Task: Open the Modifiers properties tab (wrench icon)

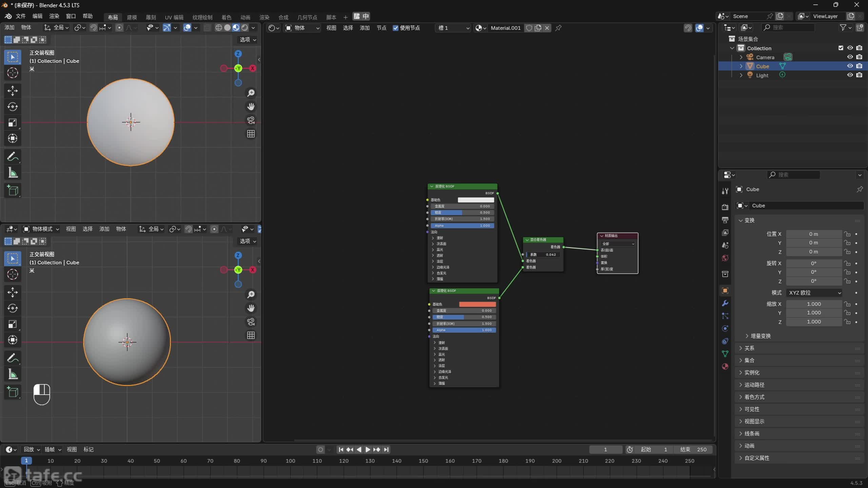Action: pyautogui.click(x=725, y=303)
